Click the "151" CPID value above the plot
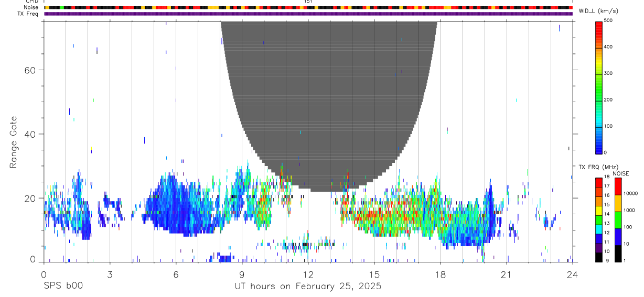644x297 pixels. point(308,2)
